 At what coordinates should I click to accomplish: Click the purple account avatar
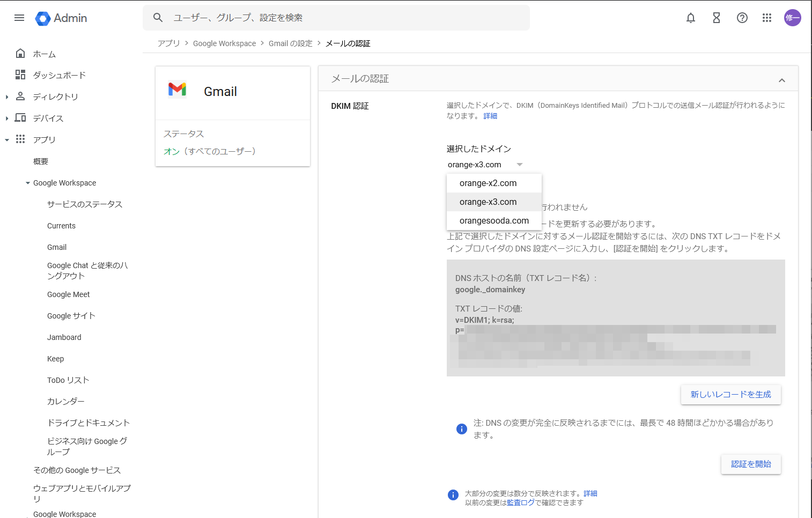[x=793, y=18]
